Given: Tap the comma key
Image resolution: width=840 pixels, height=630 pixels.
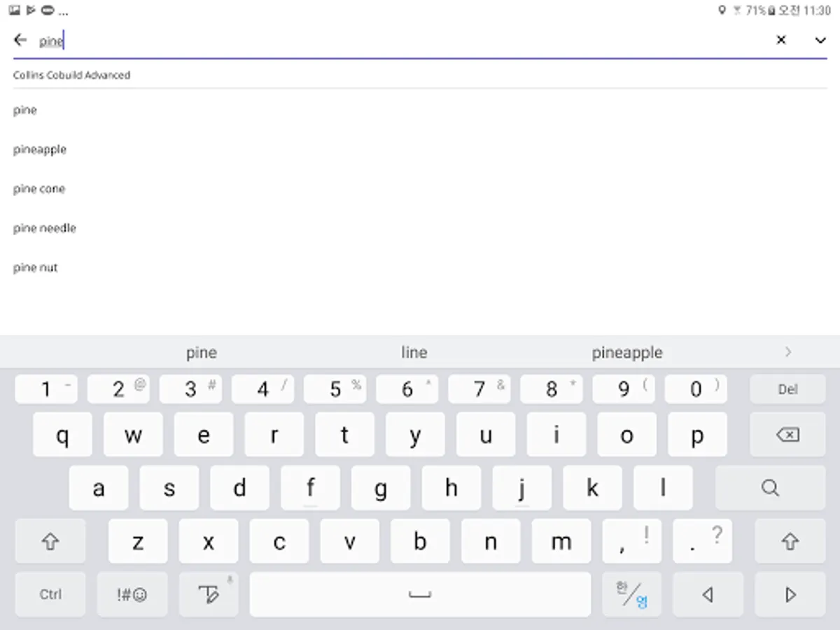Looking at the screenshot, I should coord(632,541).
